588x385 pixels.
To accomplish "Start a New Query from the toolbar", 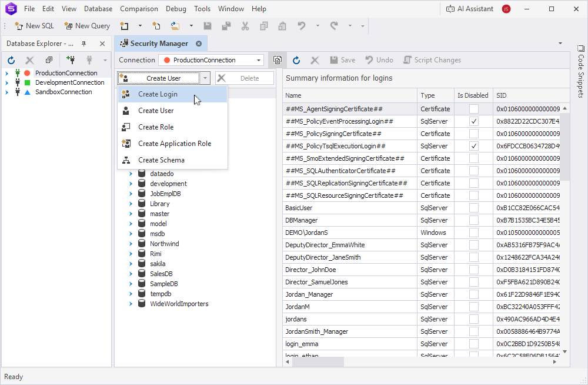I will point(86,26).
